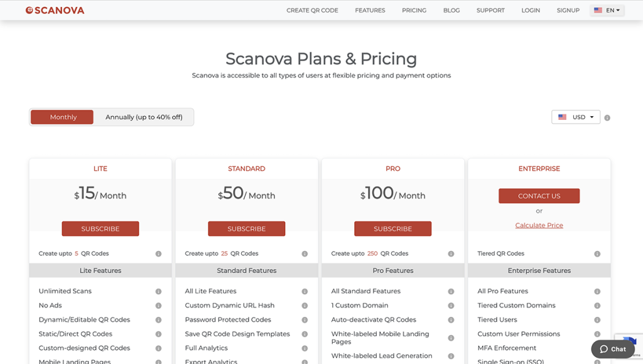Show info for Custom Dynamic URL Hash
The image size is (643, 364).
pyautogui.click(x=305, y=306)
